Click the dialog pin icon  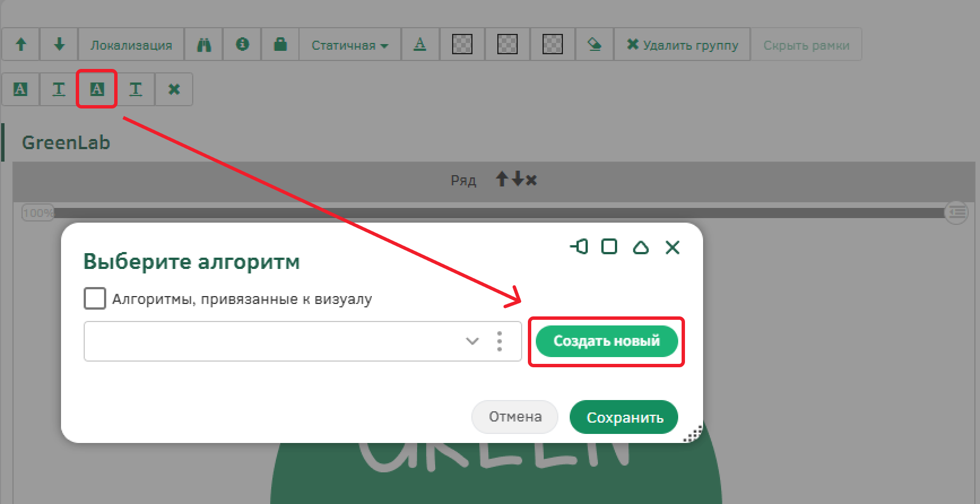coord(579,247)
